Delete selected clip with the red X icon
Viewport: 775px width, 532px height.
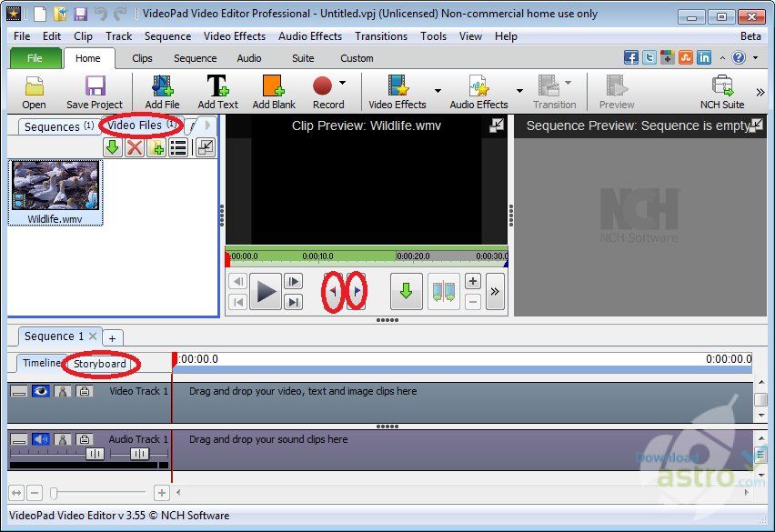pos(135,147)
